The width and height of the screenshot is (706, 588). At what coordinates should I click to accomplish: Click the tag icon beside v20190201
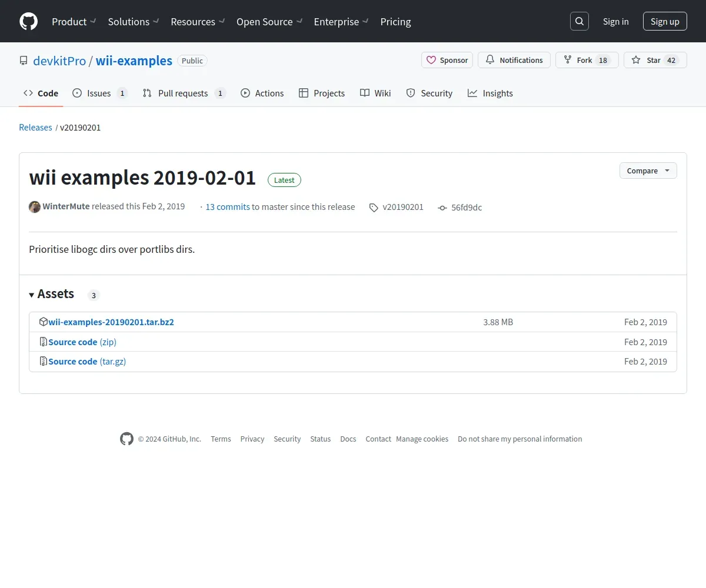(x=374, y=208)
